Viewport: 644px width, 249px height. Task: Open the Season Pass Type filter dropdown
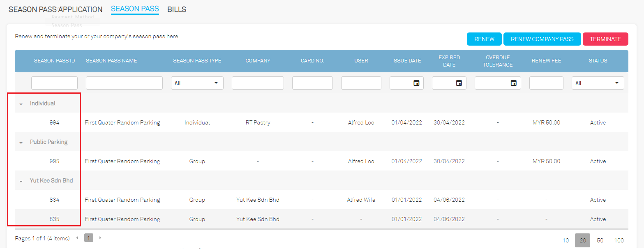click(197, 83)
